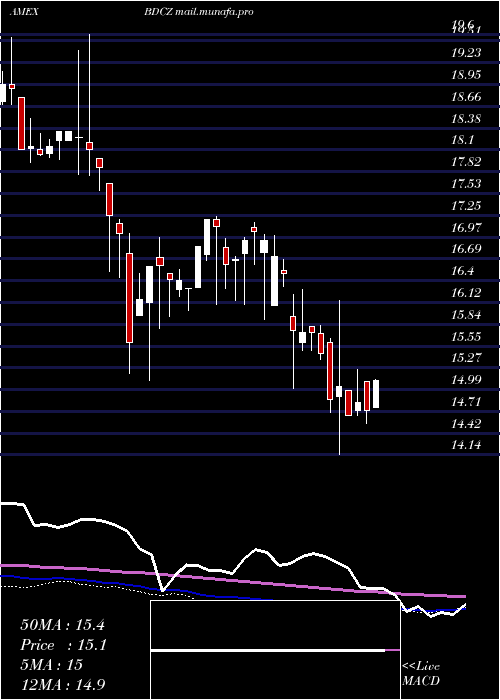Select the 14.42 price axis label
Image resolution: width=500 pixels, height=700 pixels.
[x=467, y=423]
